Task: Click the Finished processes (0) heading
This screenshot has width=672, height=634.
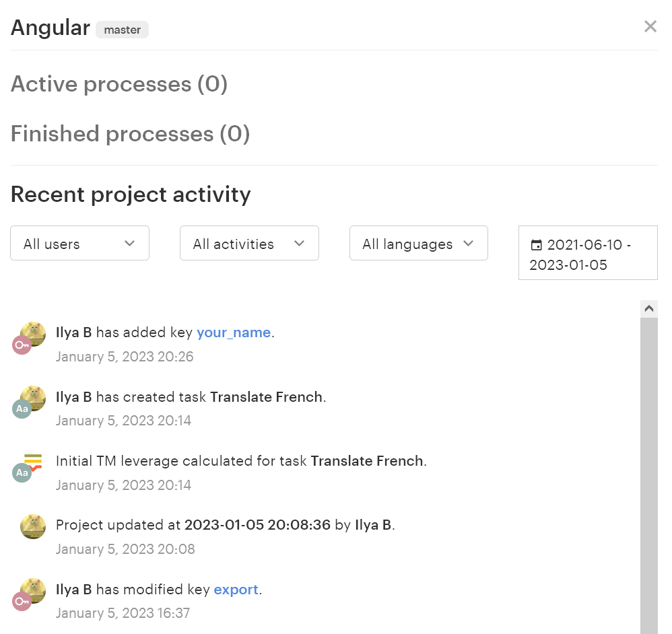Action: click(130, 133)
